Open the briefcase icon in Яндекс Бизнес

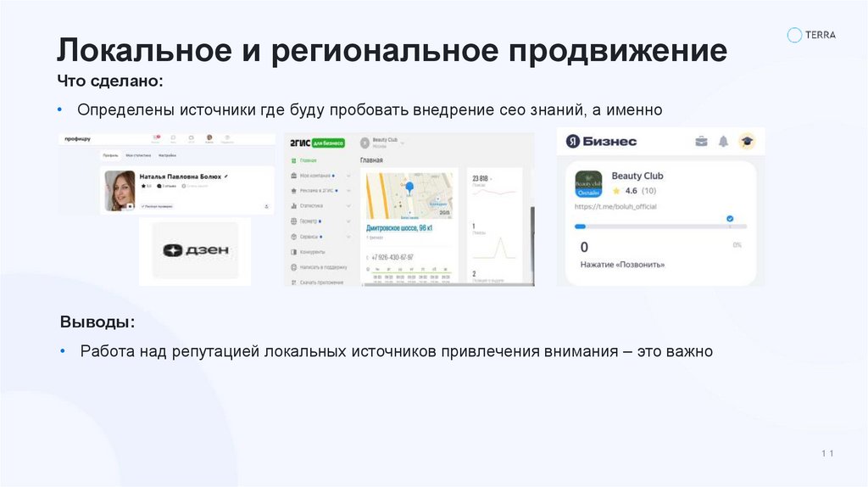(701, 142)
